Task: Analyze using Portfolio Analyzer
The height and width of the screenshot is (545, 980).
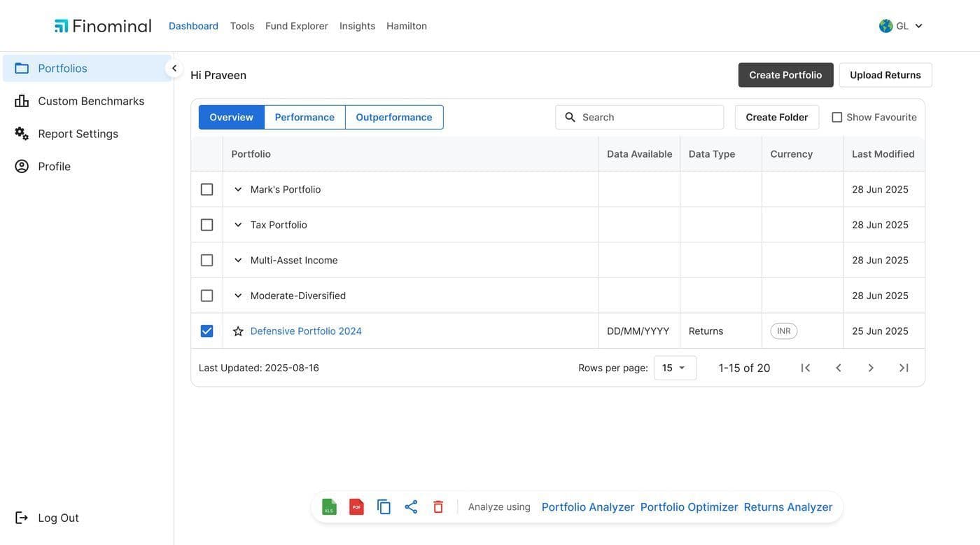Action: pos(588,506)
